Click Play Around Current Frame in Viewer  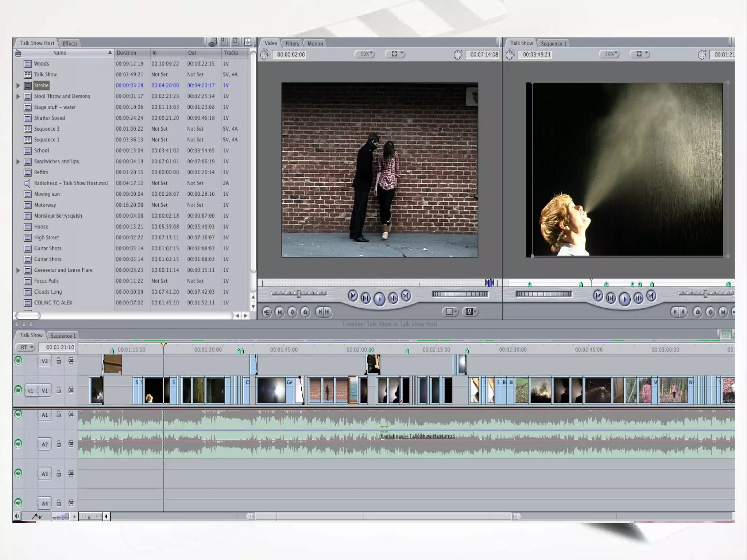(x=393, y=298)
